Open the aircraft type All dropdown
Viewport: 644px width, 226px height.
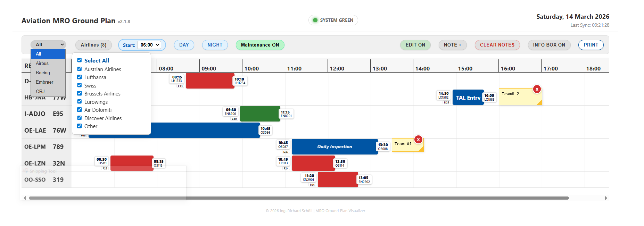[48, 44]
